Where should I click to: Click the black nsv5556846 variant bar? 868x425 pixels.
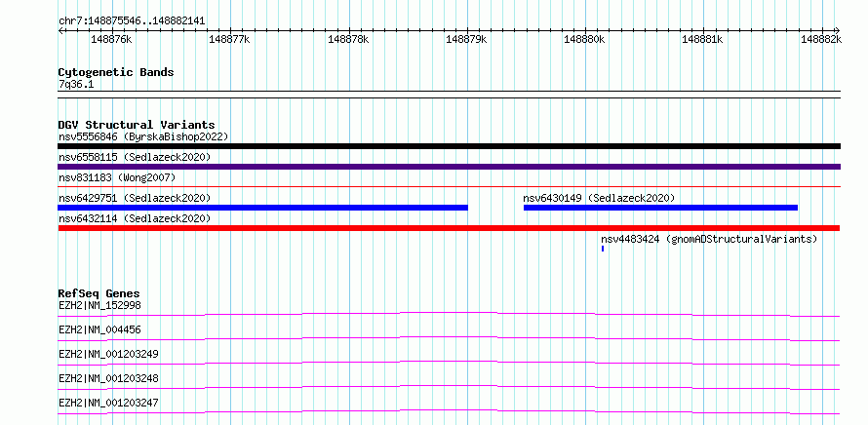click(449, 146)
